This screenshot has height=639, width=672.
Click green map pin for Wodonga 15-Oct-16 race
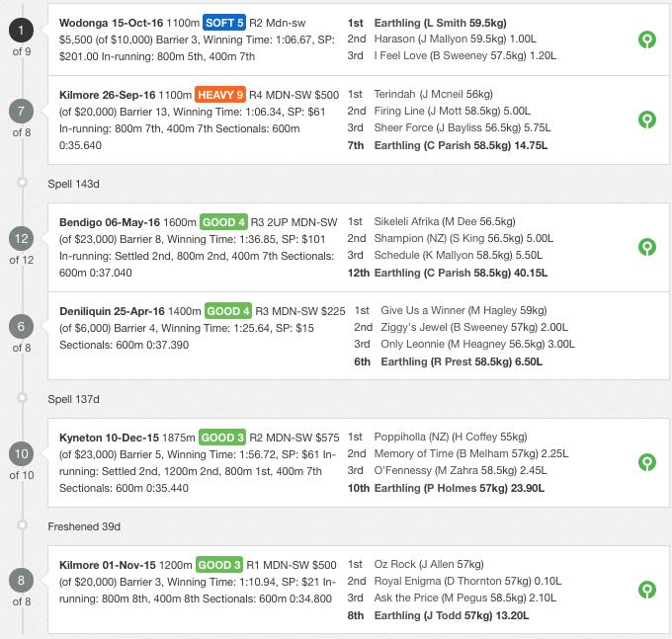pyautogui.click(x=647, y=40)
